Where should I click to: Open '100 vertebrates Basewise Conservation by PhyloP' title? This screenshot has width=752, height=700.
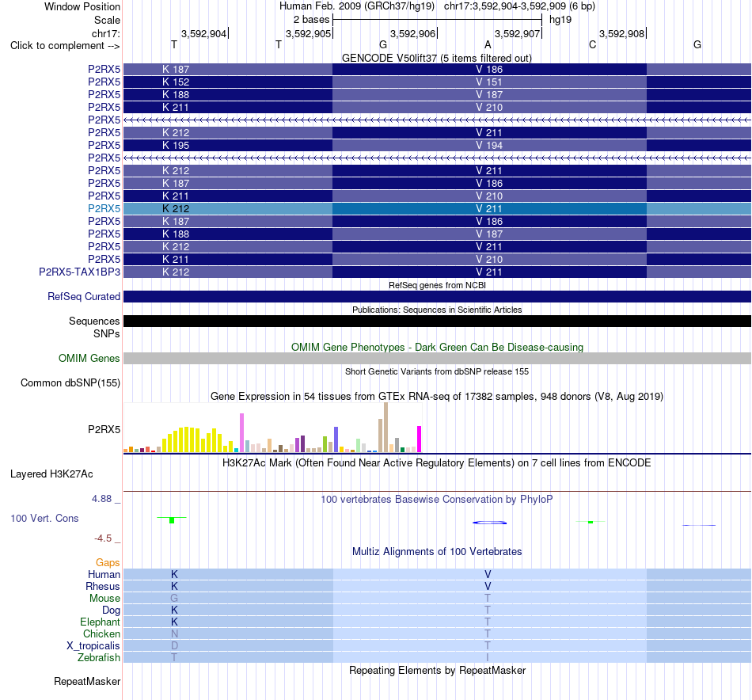click(437, 500)
